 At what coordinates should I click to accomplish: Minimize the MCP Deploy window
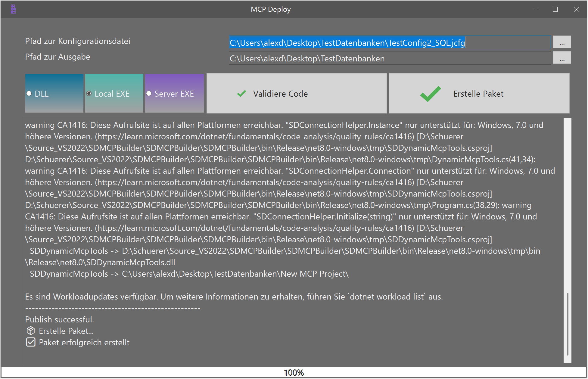(535, 9)
